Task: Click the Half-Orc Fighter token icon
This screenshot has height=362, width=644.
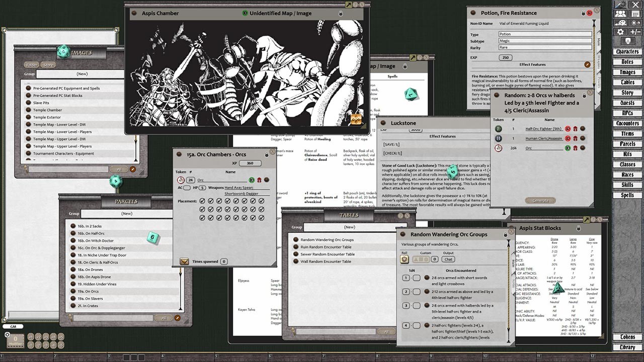Action: [x=497, y=129]
